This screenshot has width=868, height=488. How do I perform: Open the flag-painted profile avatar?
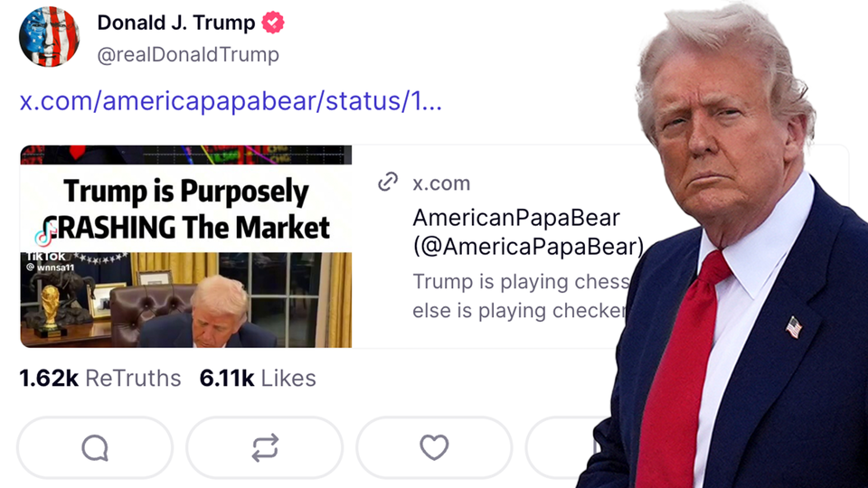[x=49, y=36]
